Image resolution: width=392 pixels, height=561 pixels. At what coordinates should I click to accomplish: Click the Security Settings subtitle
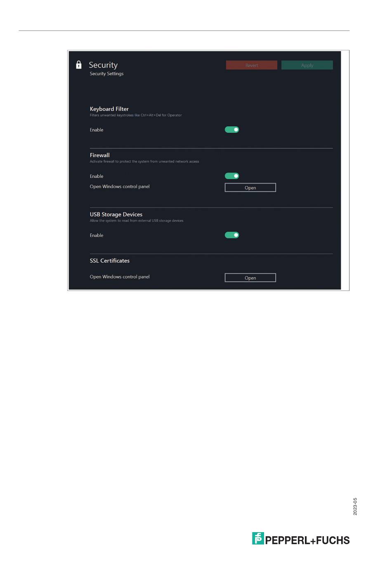pos(106,74)
